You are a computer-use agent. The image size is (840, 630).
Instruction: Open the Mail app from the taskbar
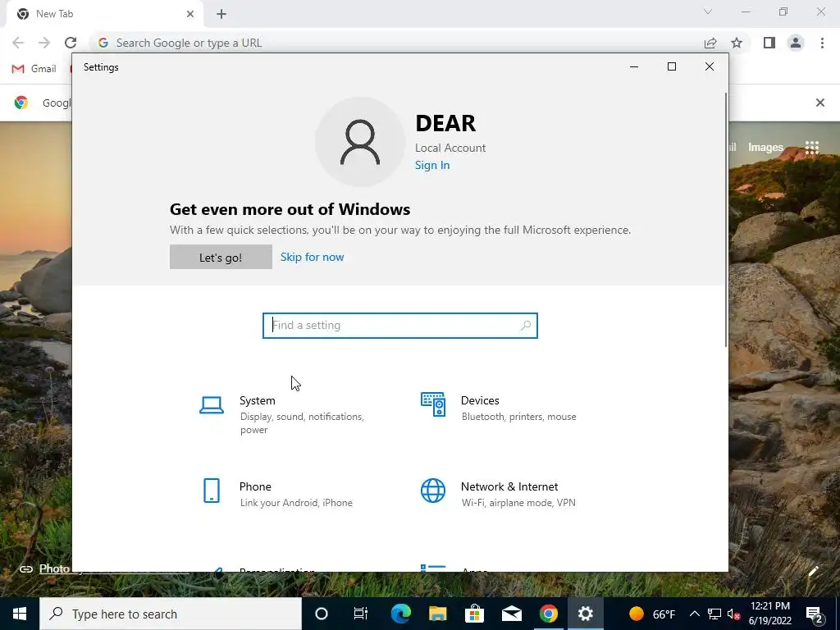tap(512, 614)
